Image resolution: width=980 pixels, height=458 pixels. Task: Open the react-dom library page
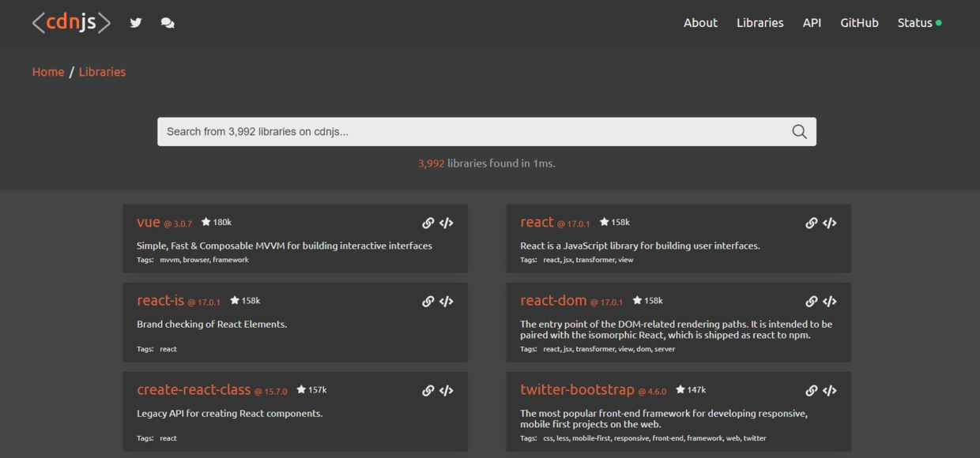[x=553, y=301]
